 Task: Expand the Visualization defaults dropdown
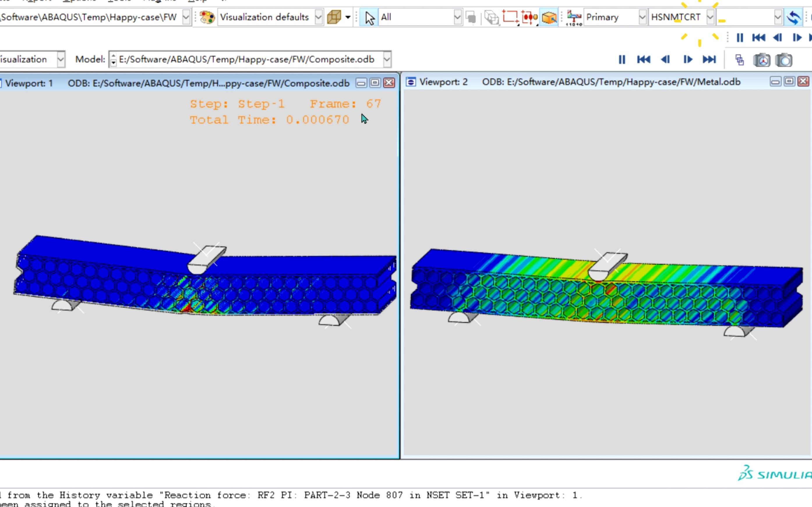pyautogui.click(x=318, y=17)
